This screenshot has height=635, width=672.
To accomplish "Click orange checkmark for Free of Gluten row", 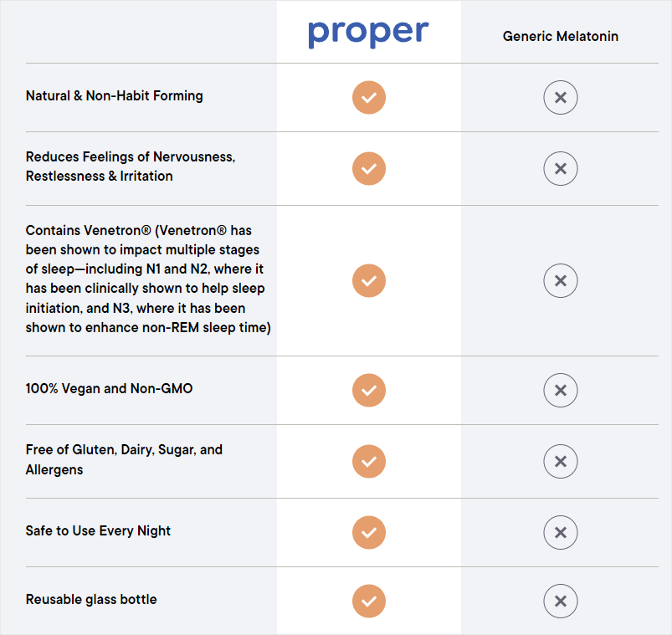I will 369,461.
